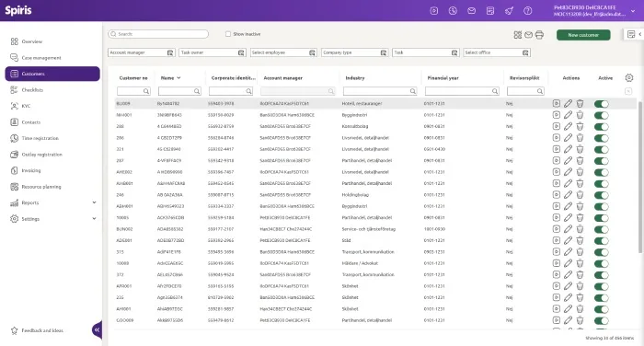Print the customer list
644x346 pixels.
tap(540, 35)
